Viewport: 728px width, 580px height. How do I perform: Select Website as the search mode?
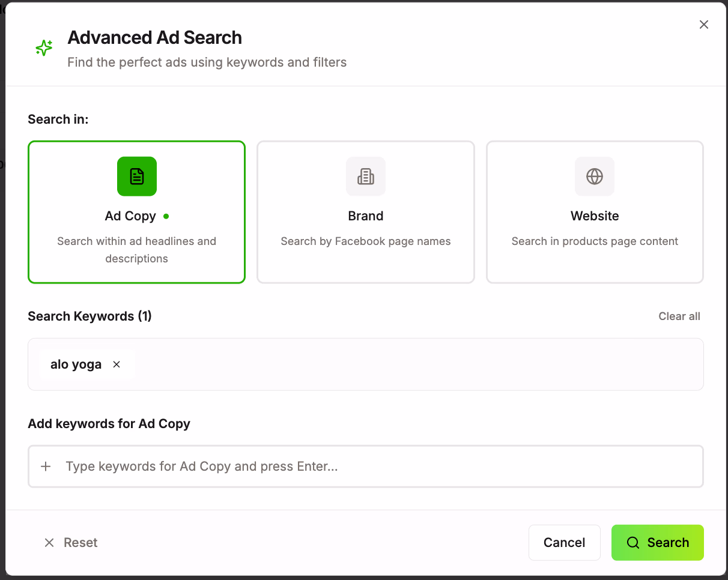594,212
